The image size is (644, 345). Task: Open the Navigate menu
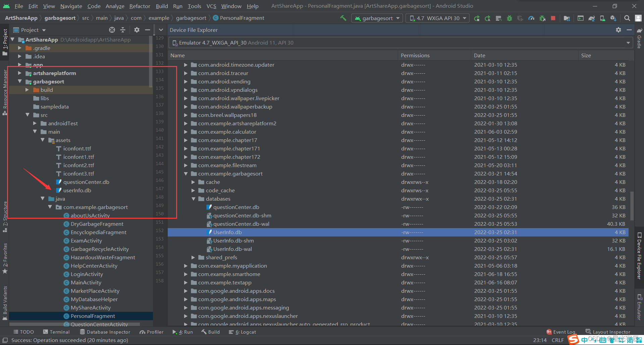tap(71, 6)
